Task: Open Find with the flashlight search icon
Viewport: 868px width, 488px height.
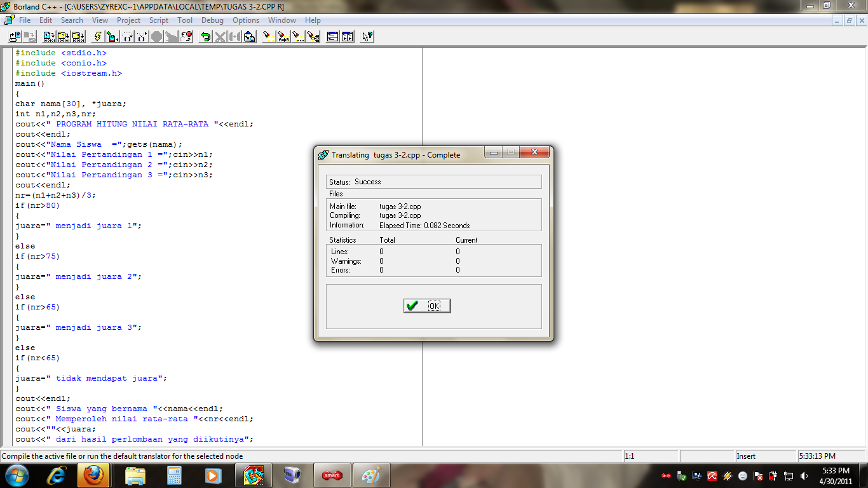Action: (267, 36)
